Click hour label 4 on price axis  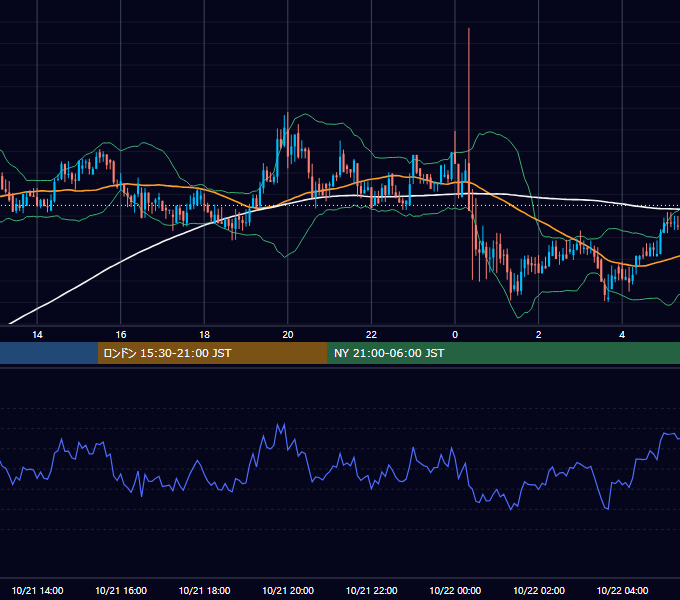(x=622, y=335)
